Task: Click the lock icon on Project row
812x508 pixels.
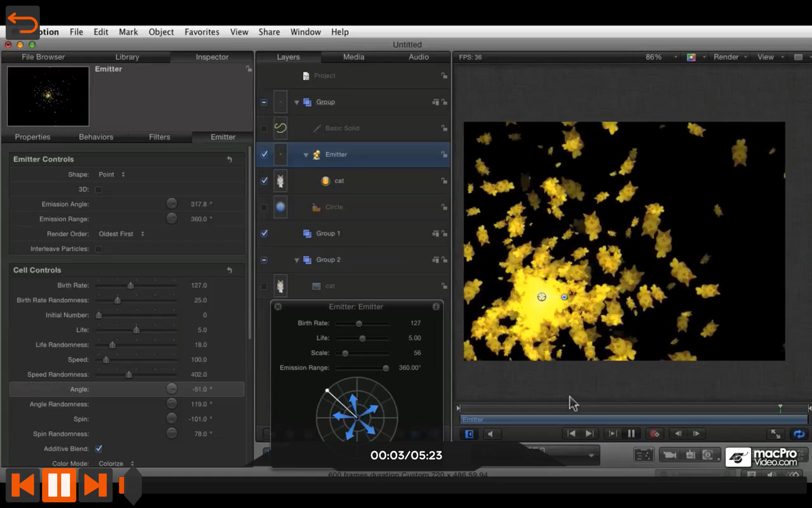Action: [x=444, y=76]
